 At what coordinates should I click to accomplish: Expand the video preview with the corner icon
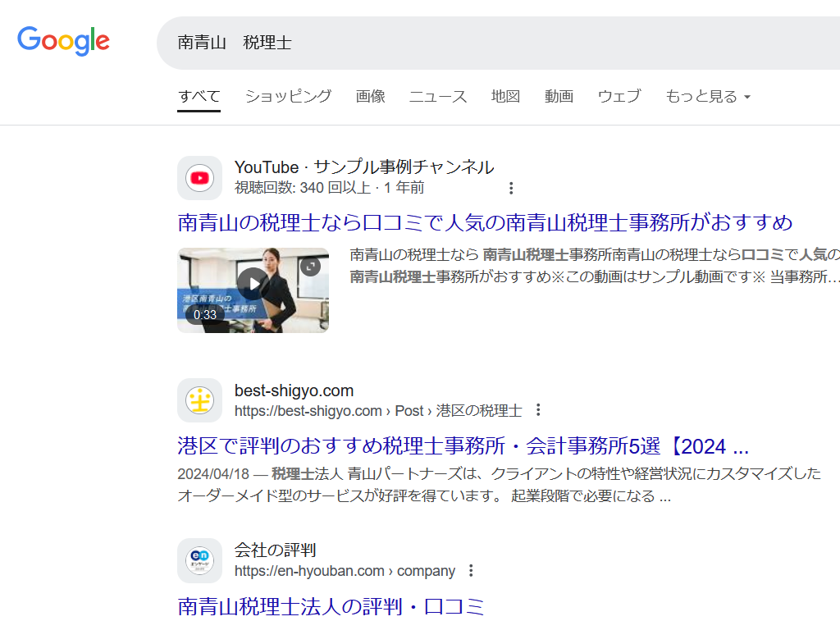[x=310, y=267]
